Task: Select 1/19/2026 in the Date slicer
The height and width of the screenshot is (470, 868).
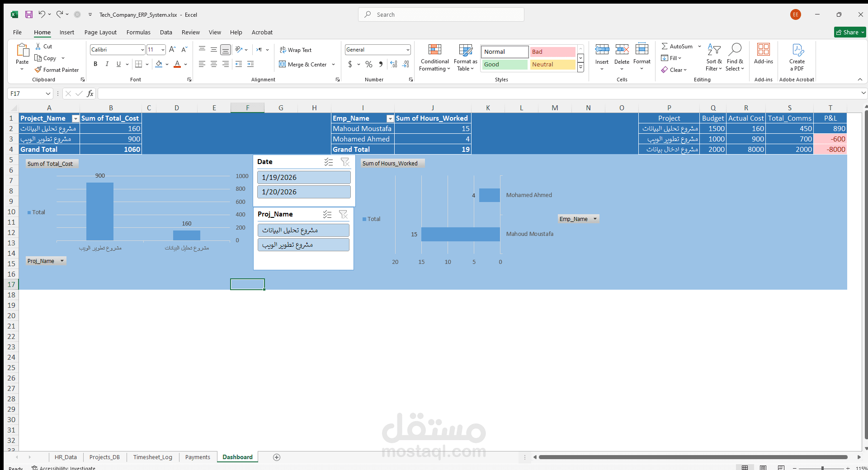Action: [303, 177]
